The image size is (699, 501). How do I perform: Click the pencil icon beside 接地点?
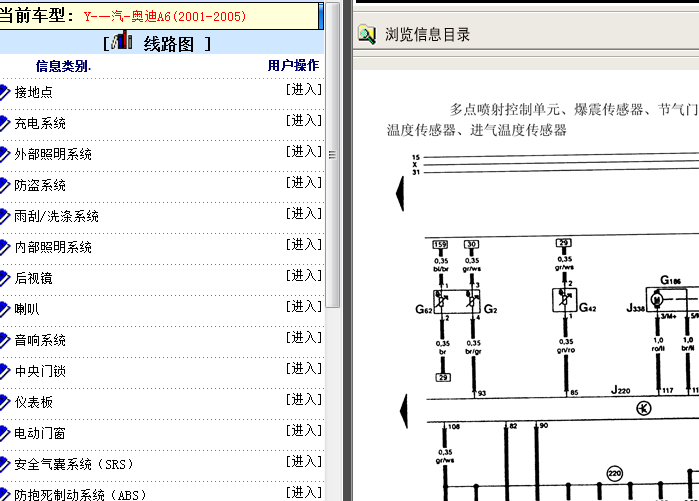click(x=4, y=92)
